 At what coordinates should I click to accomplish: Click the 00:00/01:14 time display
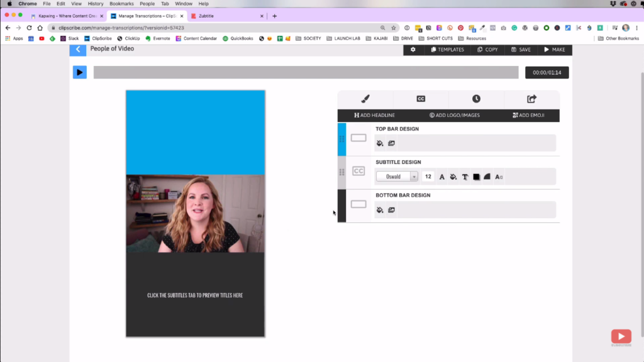pyautogui.click(x=547, y=73)
